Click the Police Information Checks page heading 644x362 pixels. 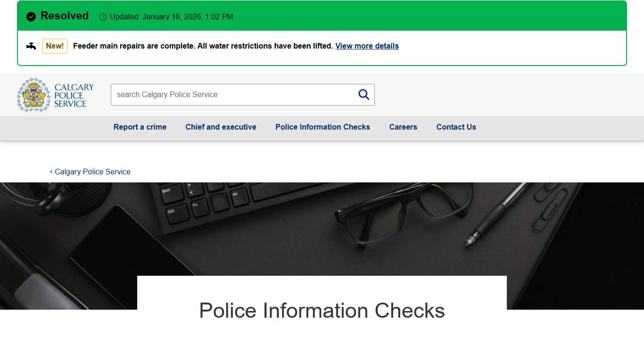322,311
